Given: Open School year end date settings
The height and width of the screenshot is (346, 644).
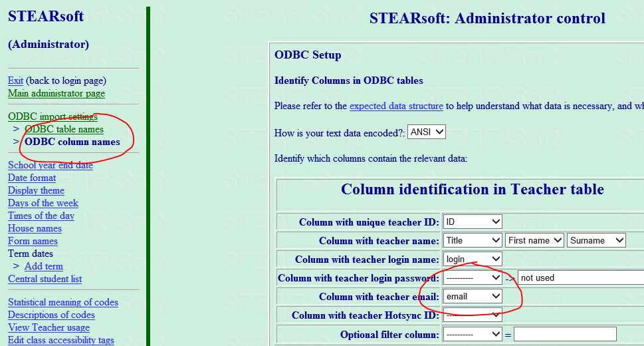Looking at the screenshot, I should tap(51, 166).
